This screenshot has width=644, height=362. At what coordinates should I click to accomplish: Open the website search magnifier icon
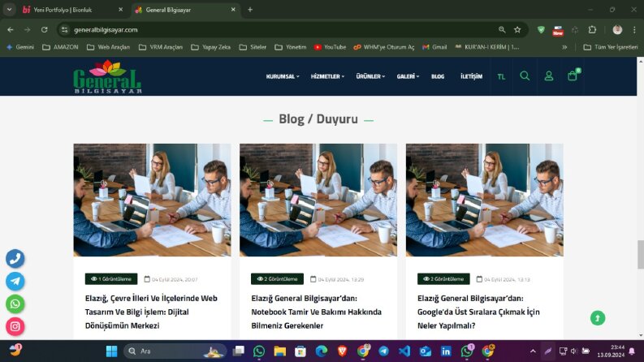coord(525,76)
